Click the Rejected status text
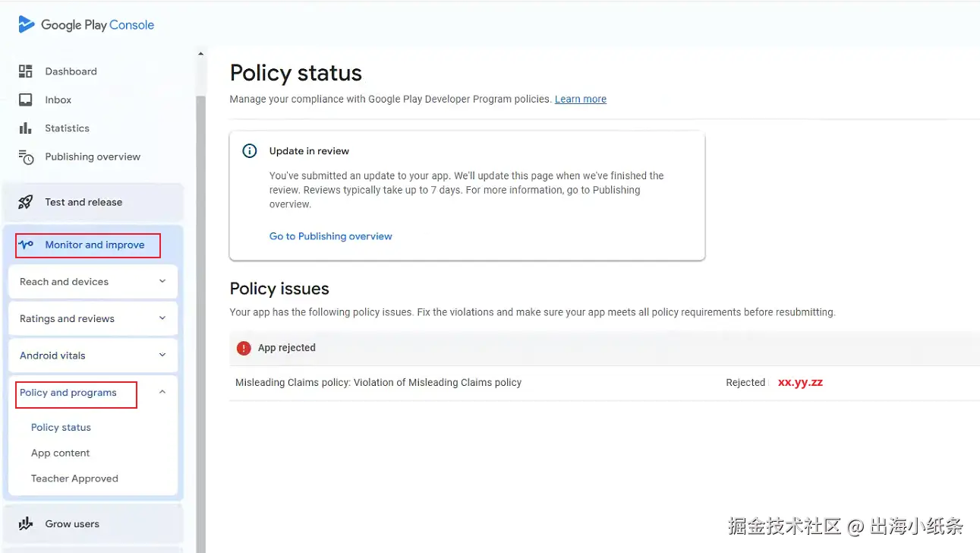Viewport: 980px width, 553px height. pos(745,383)
